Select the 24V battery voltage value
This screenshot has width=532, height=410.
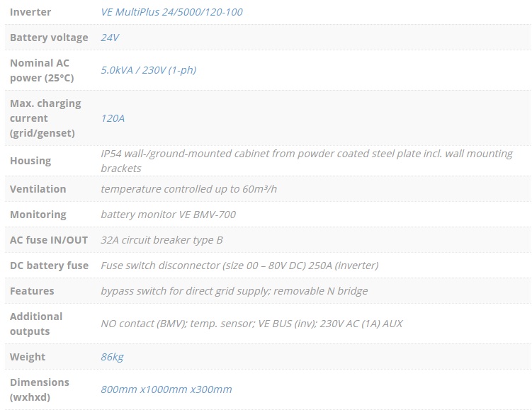point(110,38)
